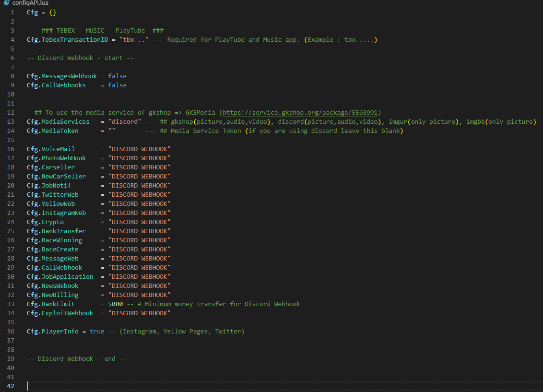Open the service.gkshop.org package URL
Image resolution: width=543 pixels, height=392 pixels.
301,112
